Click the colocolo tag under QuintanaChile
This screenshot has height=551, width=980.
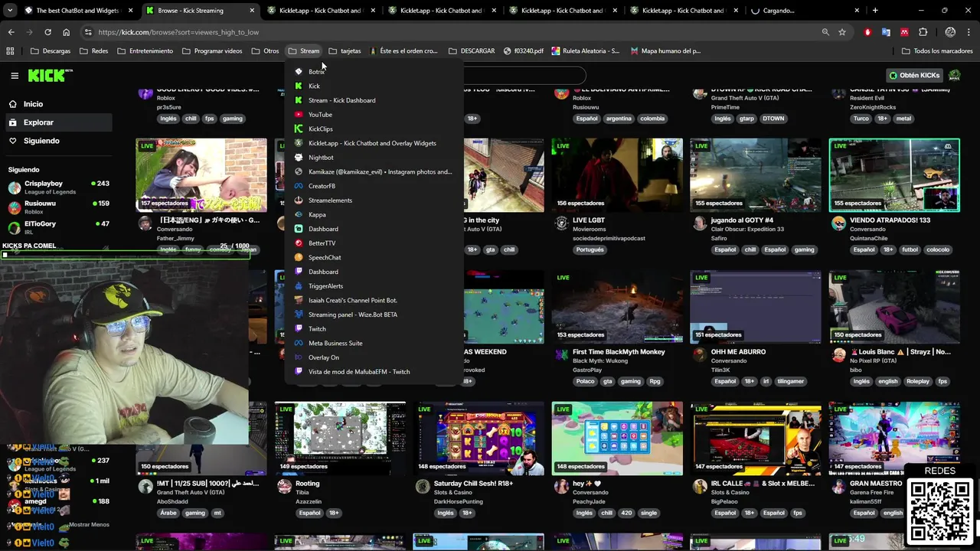point(938,249)
